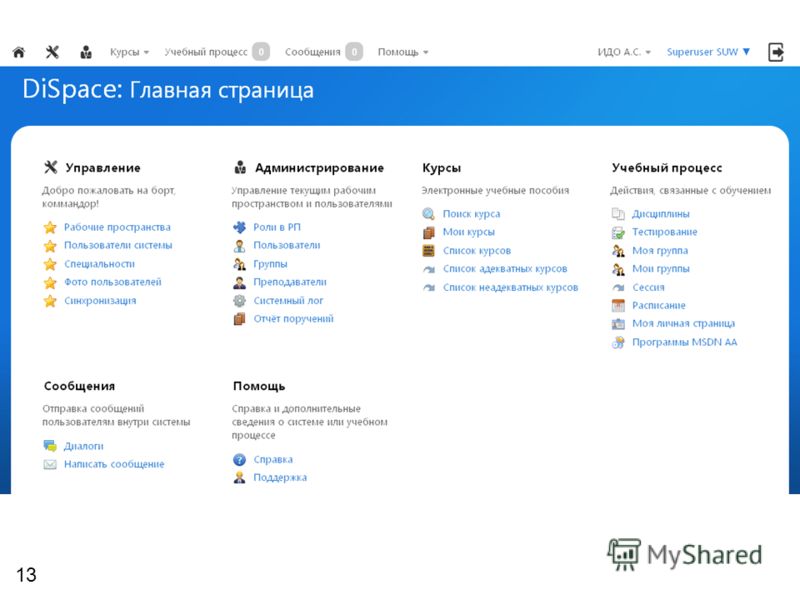Image resolution: width=800 pixels, height=600 pixels.
Task: Open Моя личная страница link
Action: click(x=683, y=323)
